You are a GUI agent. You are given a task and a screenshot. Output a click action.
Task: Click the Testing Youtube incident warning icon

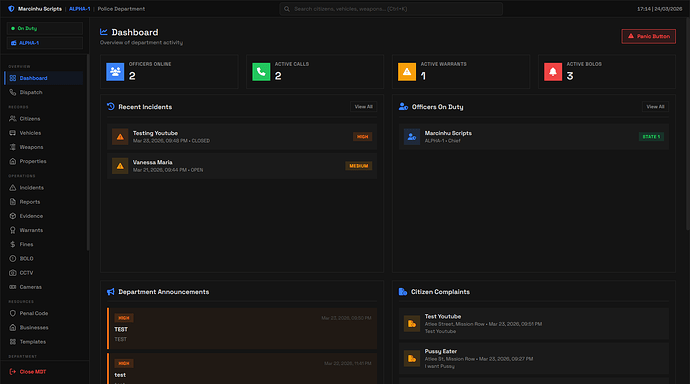[x=120, y=137]
